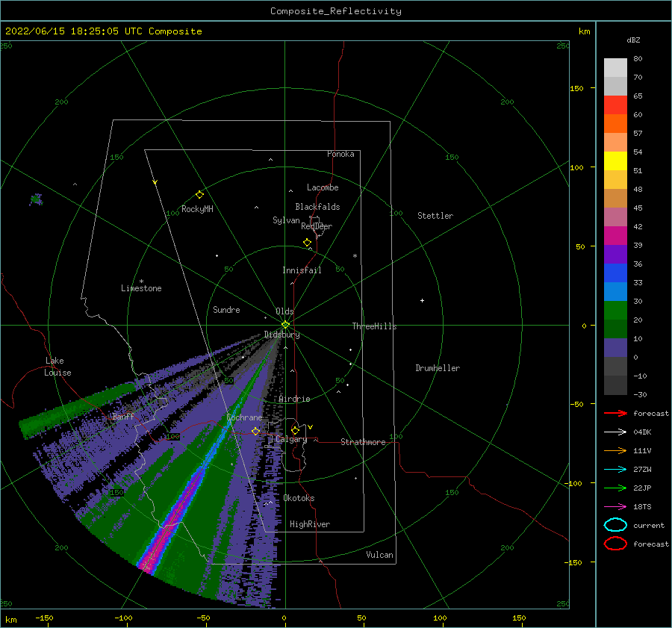Click the yellow diamond marker below Cochrane
The image size is (672, 628).
click(256, 431)
